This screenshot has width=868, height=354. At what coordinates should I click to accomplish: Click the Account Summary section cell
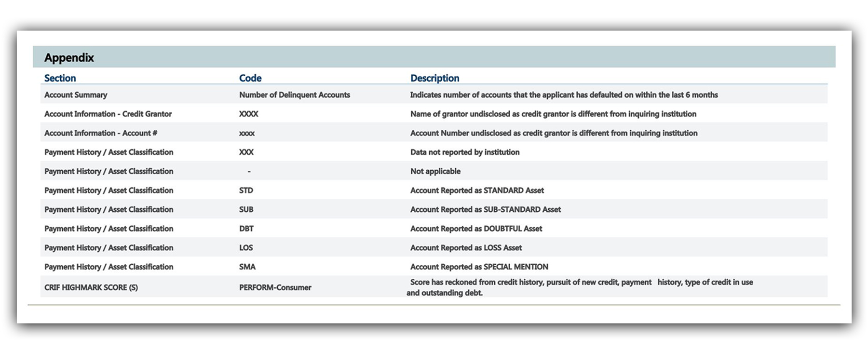(76, 95)
